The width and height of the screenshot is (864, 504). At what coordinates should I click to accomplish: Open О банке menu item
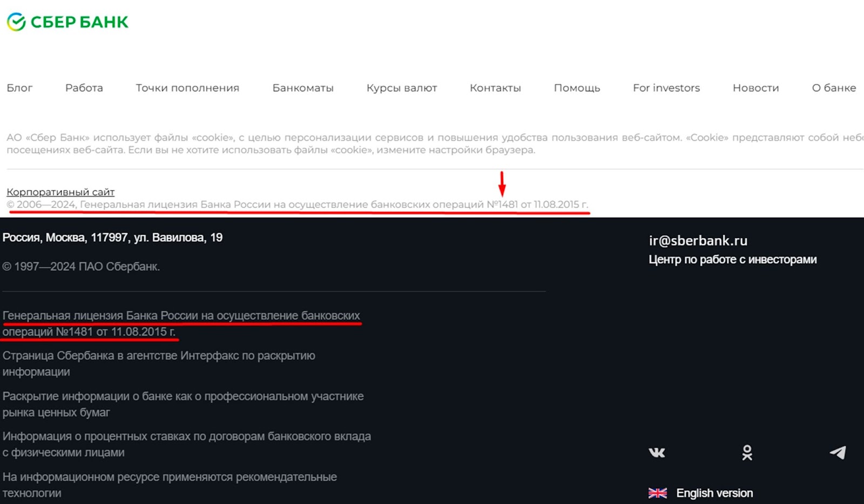click(834, 88)
